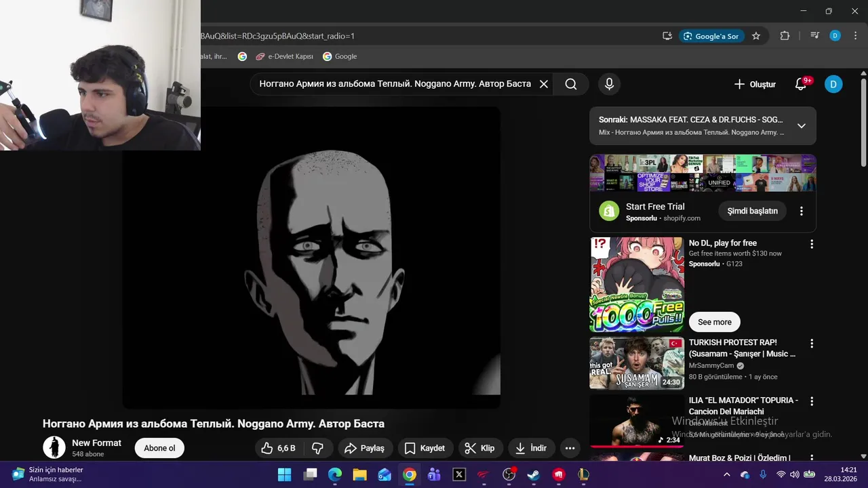Show hidden system tray icons chevron
The height and width of the screenshot is (488, 868).
(727, 474)
